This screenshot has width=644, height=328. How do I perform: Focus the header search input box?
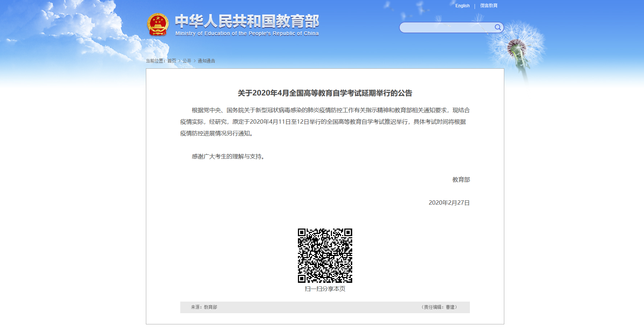point(447,27)
